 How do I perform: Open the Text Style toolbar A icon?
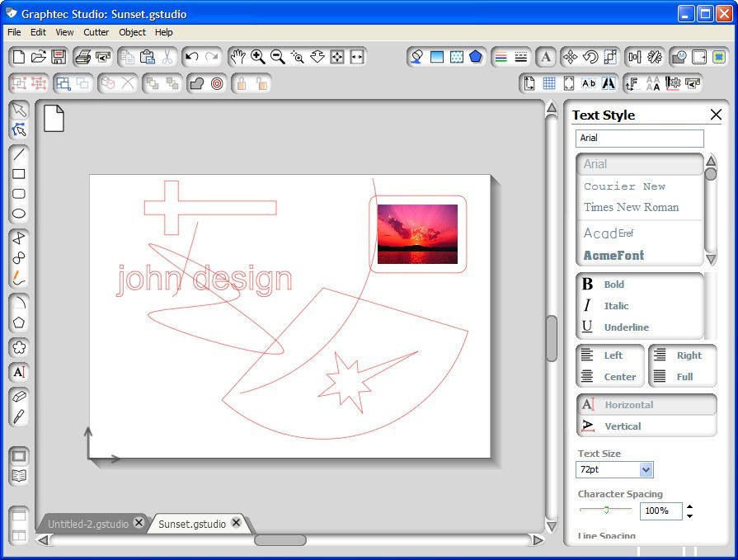click(546, 57)
